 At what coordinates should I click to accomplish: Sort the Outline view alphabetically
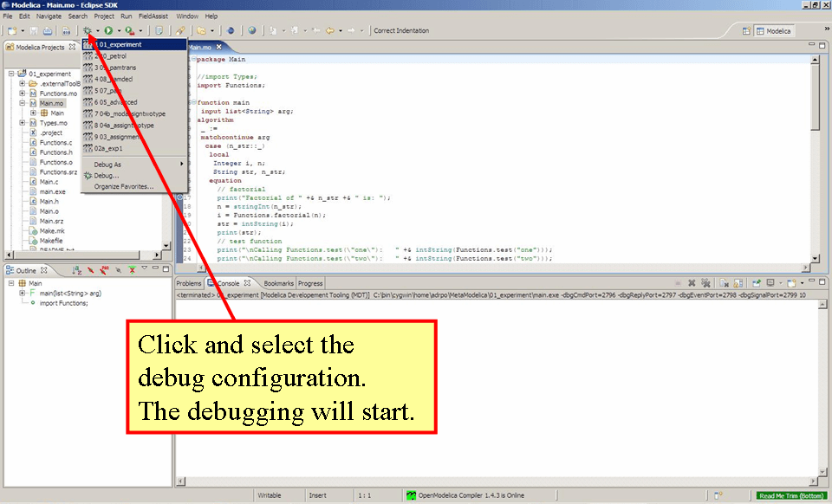click(x=76, y=270)
